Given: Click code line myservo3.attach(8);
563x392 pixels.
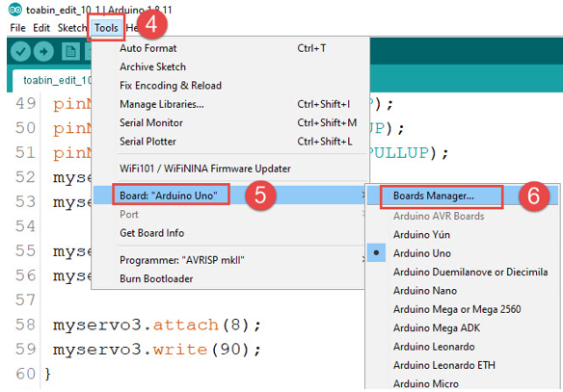Looking at the screenshot, I should pos(157,325).
